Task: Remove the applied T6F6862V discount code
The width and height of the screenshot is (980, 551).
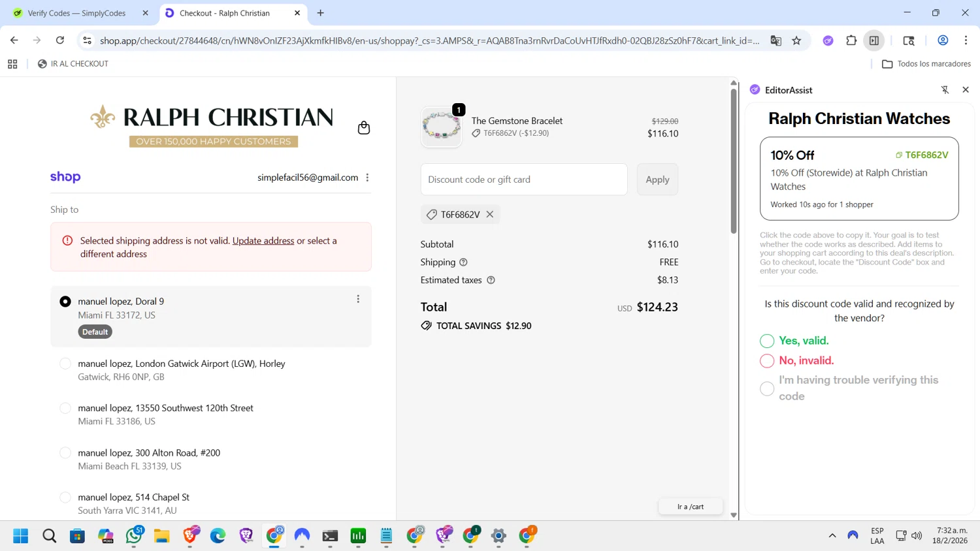Action: (490, 214)
